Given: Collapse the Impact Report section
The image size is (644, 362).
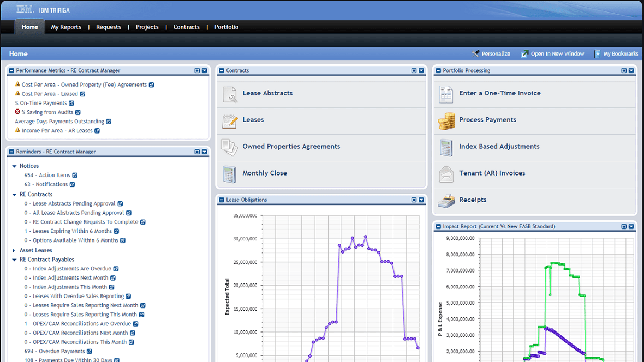Looking at the screenshot, I should (438, 227).
